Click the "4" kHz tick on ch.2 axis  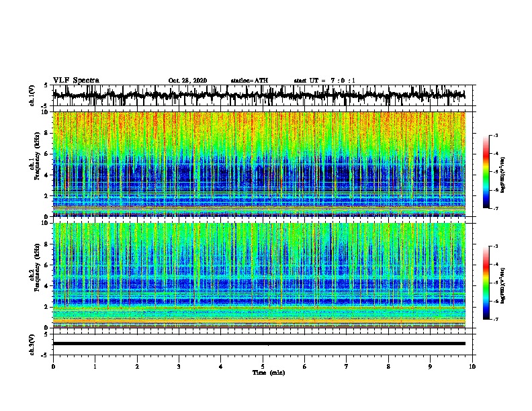[47, 286]
